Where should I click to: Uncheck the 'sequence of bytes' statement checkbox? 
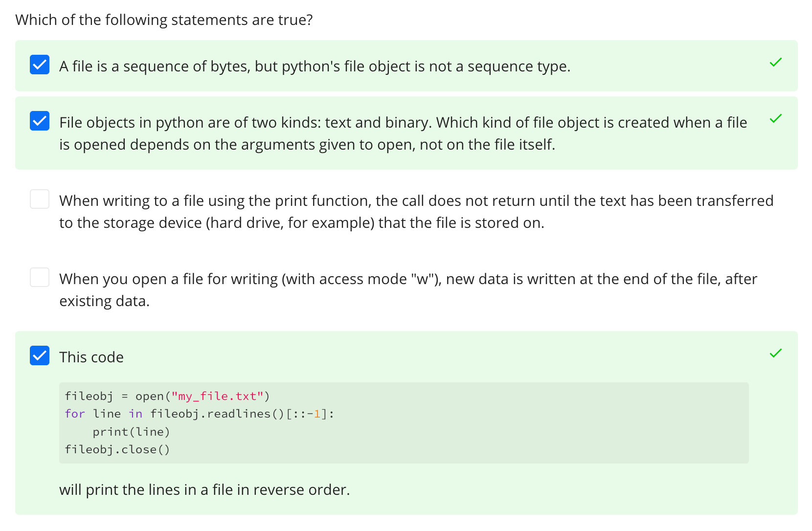[x=40, y=65]
